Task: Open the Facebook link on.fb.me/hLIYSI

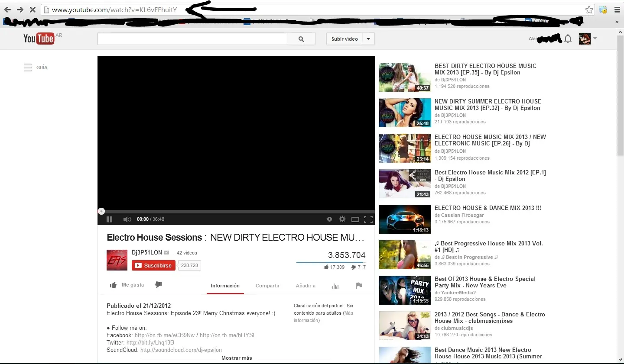Action: pos(227,335)
